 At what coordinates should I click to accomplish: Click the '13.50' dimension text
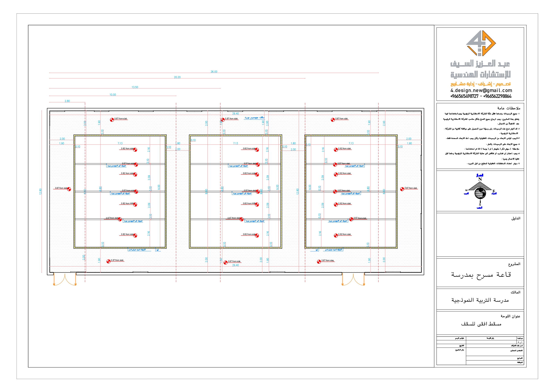135,87
